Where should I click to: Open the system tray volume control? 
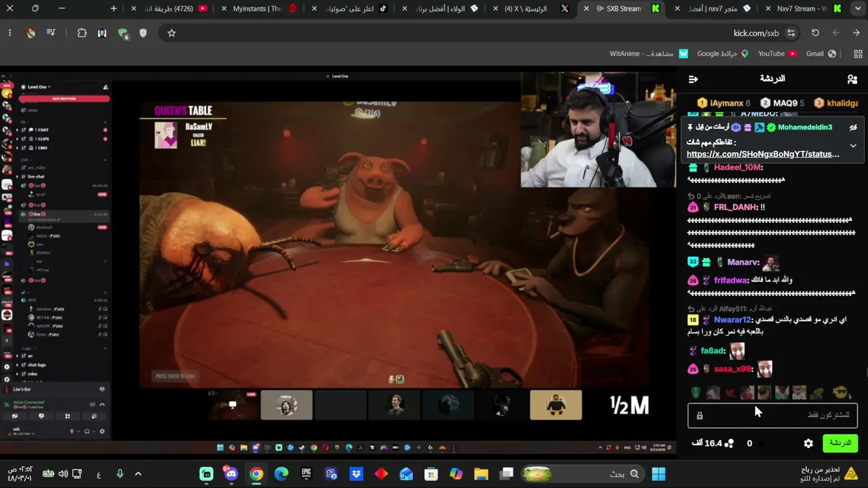(x=63, y=474)
